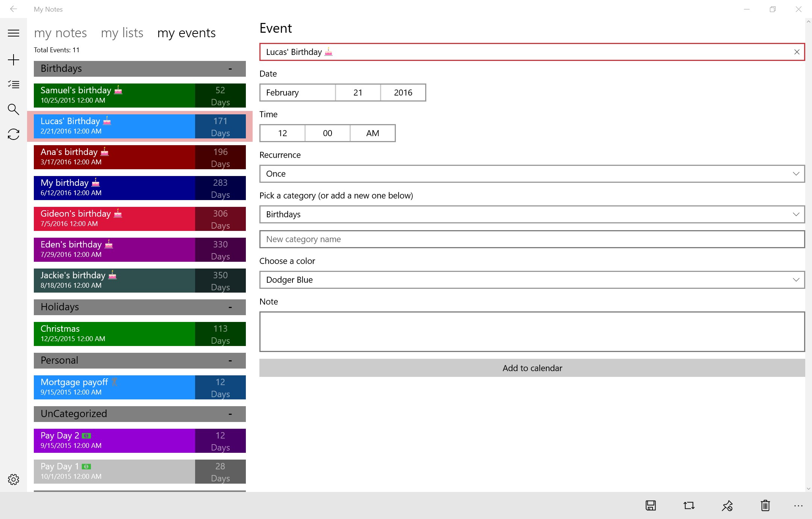Screen dimensions: 812x519
Task: Open settings with the gear icon
Action: [14, 479]
